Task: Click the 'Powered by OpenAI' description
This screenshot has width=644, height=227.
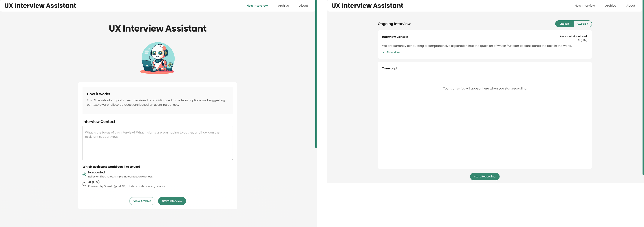Action: coord(127,186)
